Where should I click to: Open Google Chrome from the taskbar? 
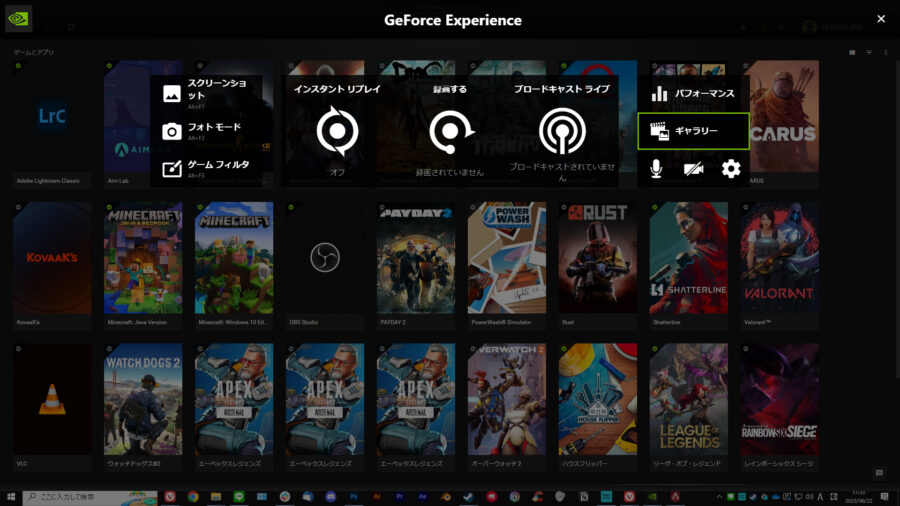(193, 497)
